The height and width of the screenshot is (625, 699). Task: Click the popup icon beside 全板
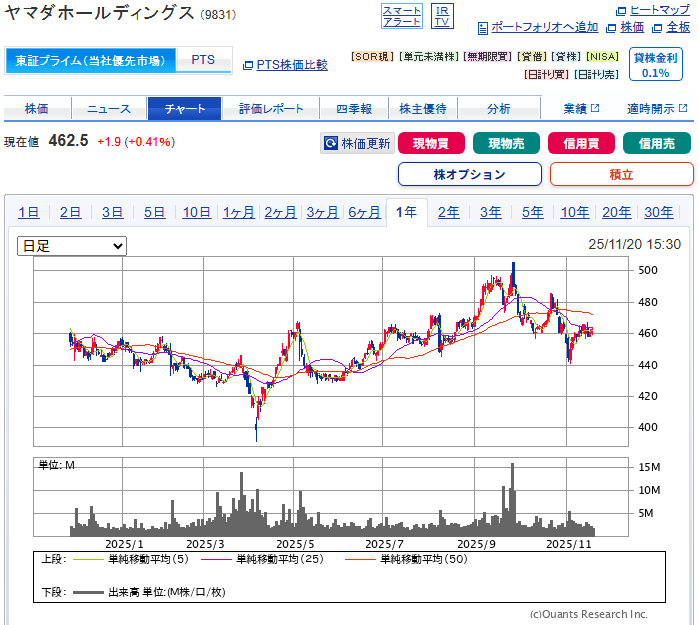(x=657, y=28)
